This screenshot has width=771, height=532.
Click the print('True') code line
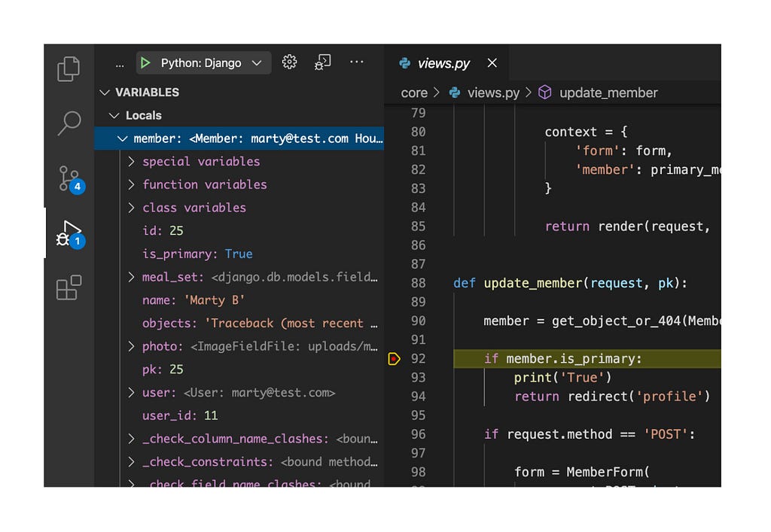point(562,378)
